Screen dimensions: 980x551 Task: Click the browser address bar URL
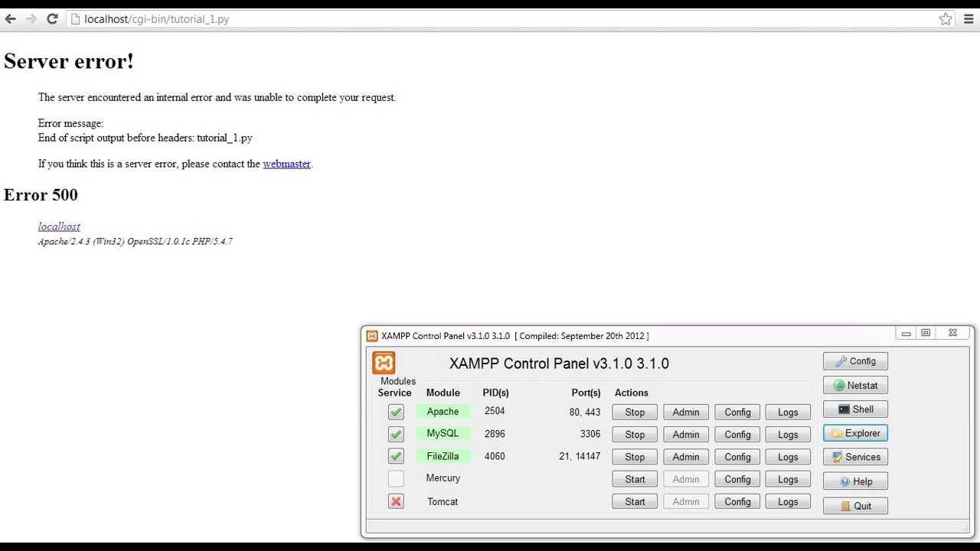click(156, 19)
